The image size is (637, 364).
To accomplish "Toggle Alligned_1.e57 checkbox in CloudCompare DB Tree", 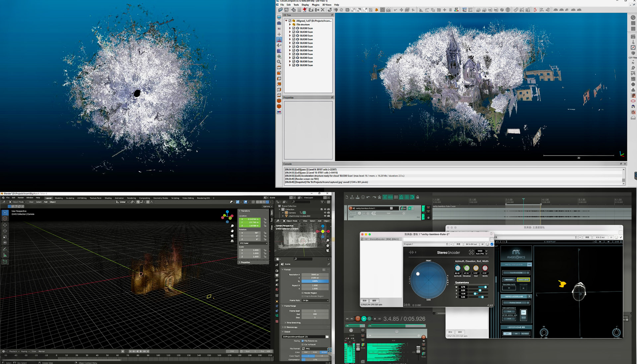I will point(290,21).
